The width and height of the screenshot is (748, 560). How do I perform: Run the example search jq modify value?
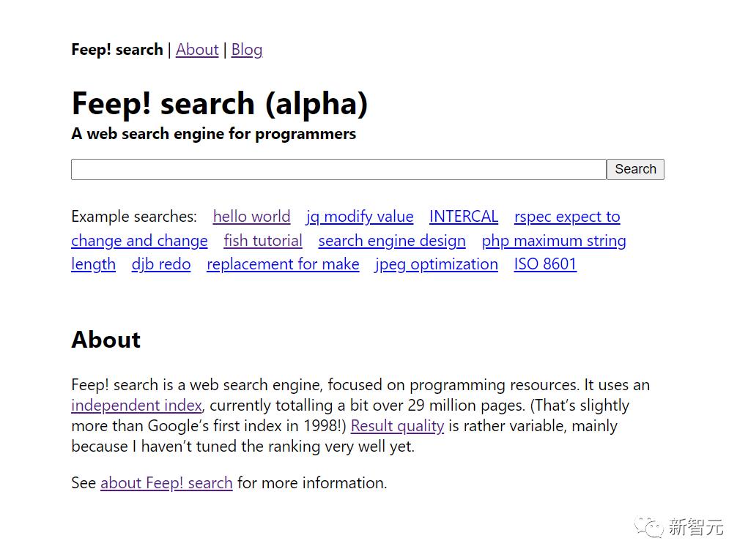click(x=359, y=217)
